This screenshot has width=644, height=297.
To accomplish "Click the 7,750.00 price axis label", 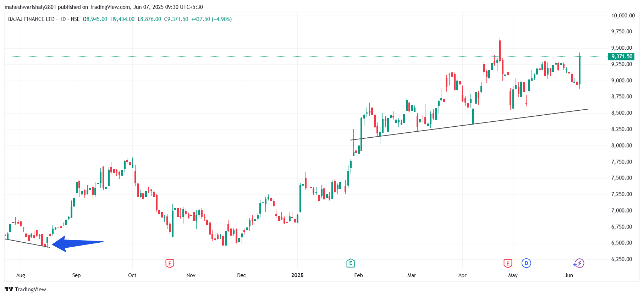I will 622,162.
